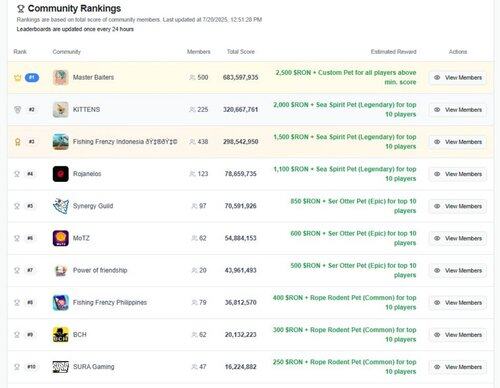
Task: Click the members icon next to 500
Action: click(192, 78)
